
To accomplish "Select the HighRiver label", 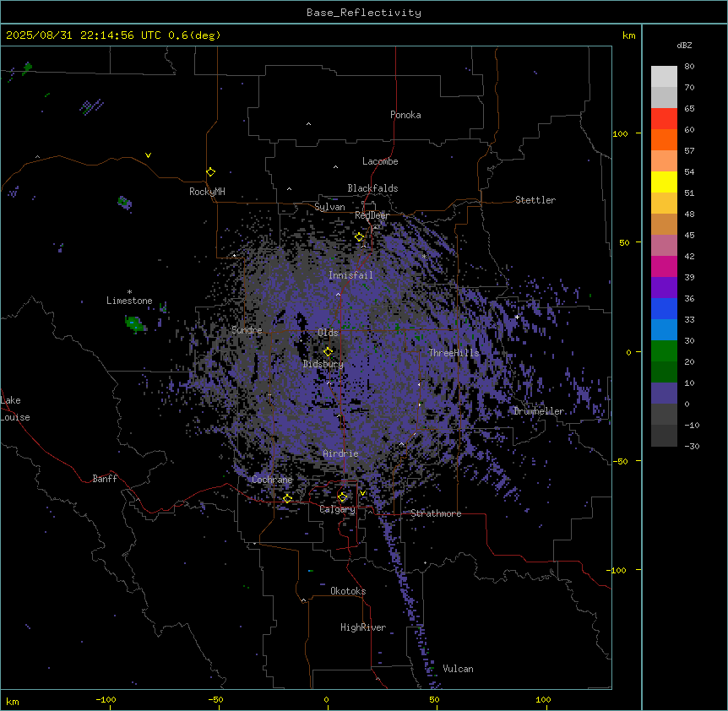I will [363, 627].
